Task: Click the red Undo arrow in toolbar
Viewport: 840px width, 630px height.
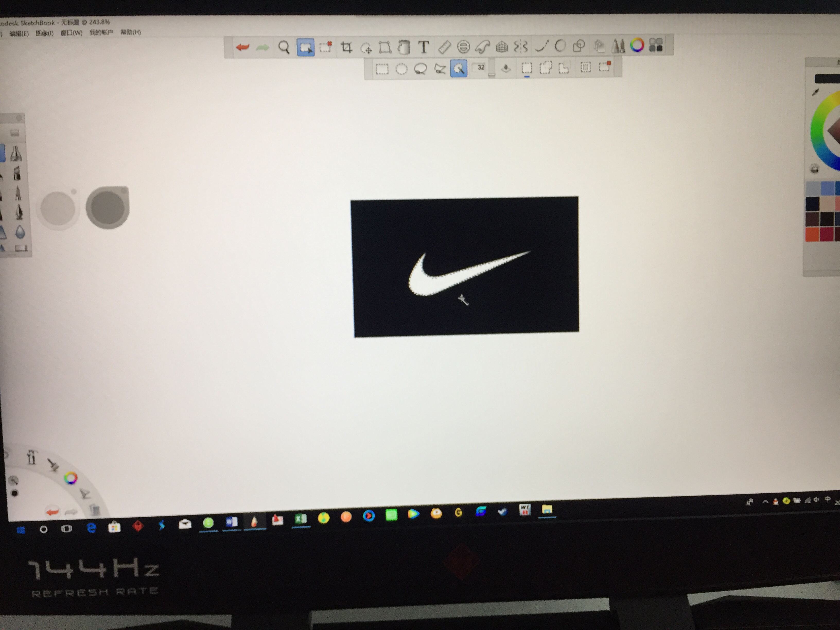Action: click(242, 47)
